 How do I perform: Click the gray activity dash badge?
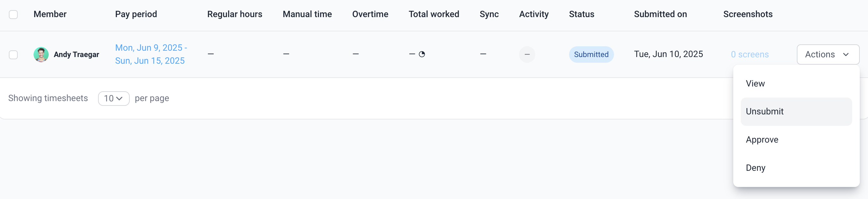[527, 54]
